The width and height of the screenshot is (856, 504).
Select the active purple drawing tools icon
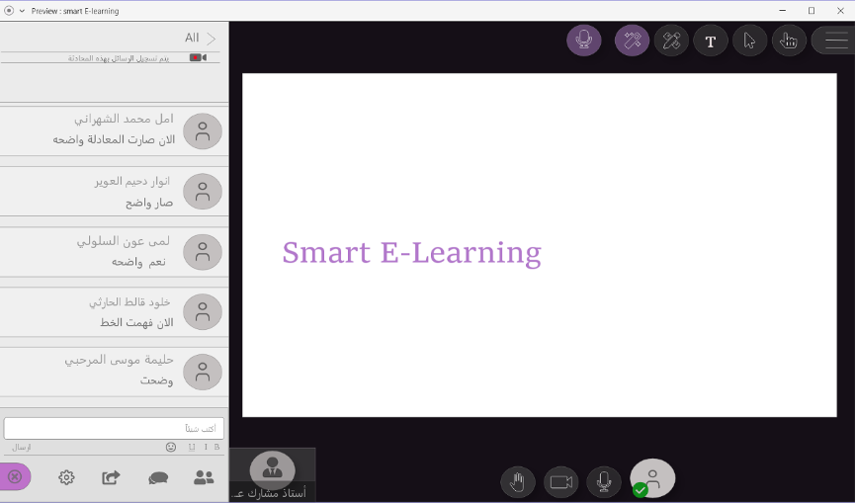632,40
